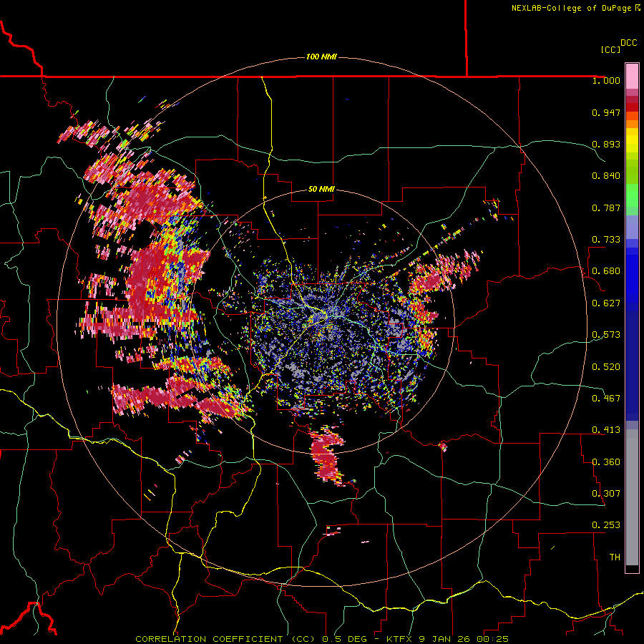Click the KTFX radar site identifier

[x=399, y=639]
